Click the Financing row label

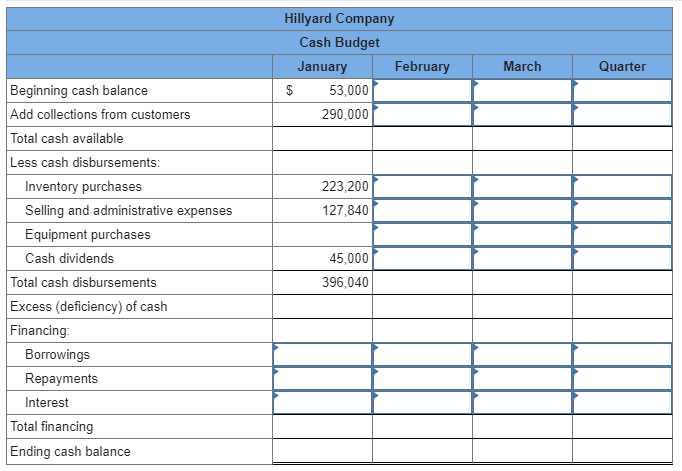(40, 331)
